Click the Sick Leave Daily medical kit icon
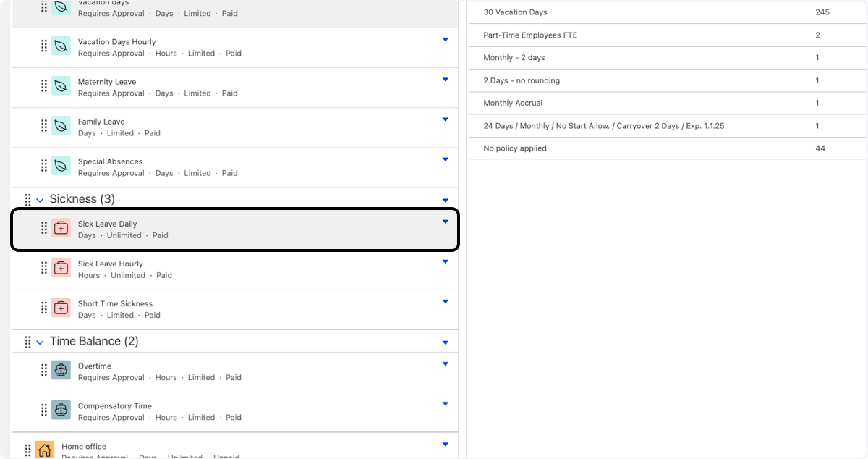 point(61,228)
